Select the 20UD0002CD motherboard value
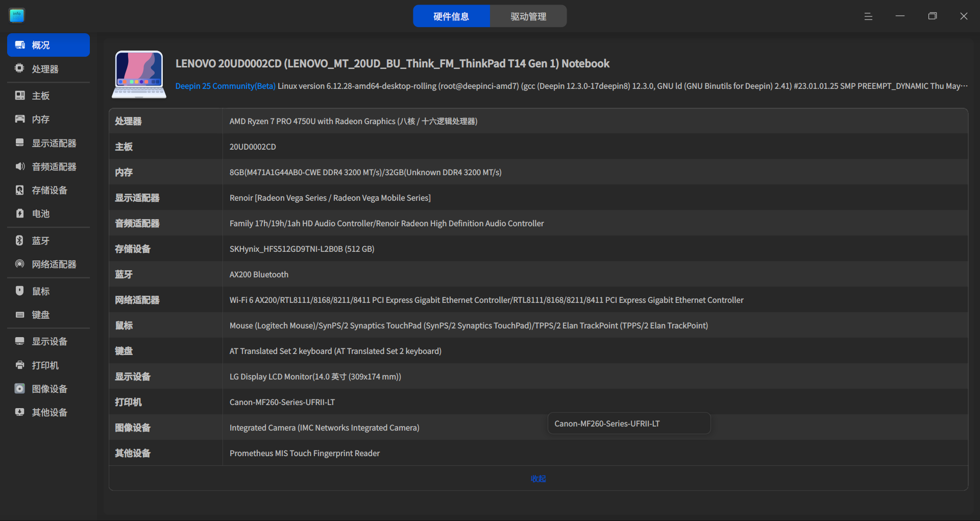Viewport: 980px width, 521px height. point(253,147)
